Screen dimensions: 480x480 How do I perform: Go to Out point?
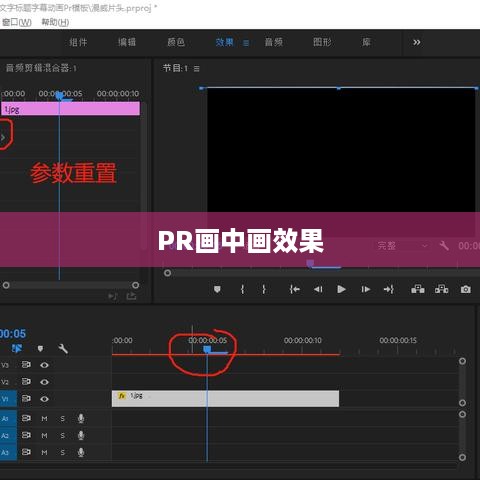389,289
